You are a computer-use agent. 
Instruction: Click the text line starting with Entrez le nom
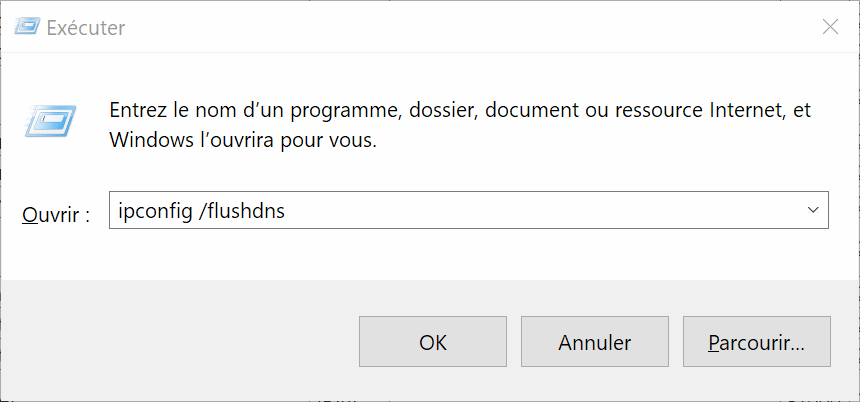point(460,111)
